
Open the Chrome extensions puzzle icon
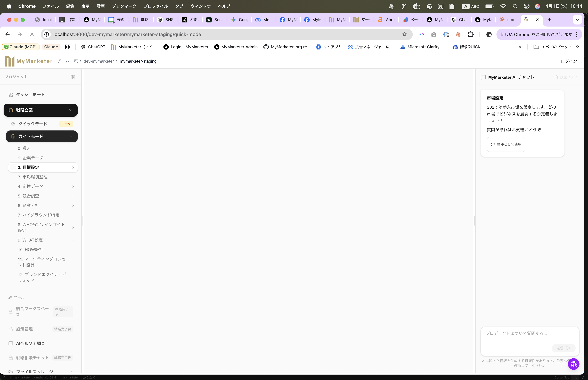pyautogui.click(x=471, y=34)
